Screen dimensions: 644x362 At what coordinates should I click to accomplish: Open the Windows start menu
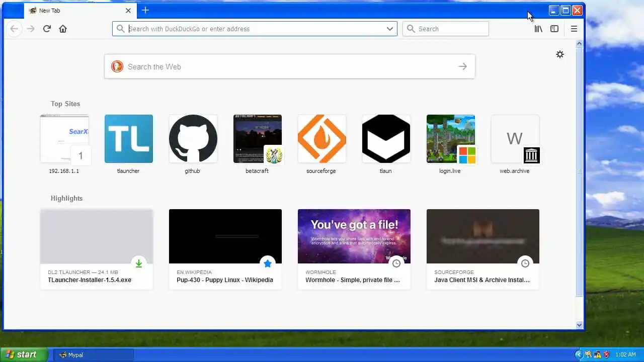[24, 354]
